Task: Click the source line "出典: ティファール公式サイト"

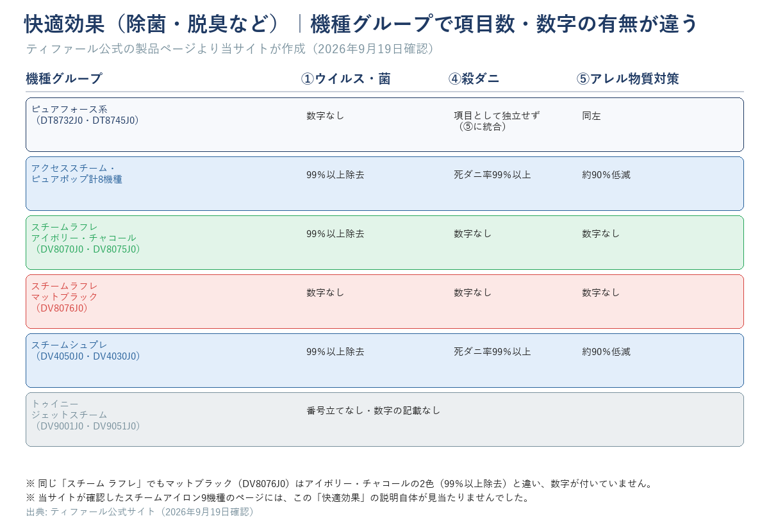Action: click(142, 512)
